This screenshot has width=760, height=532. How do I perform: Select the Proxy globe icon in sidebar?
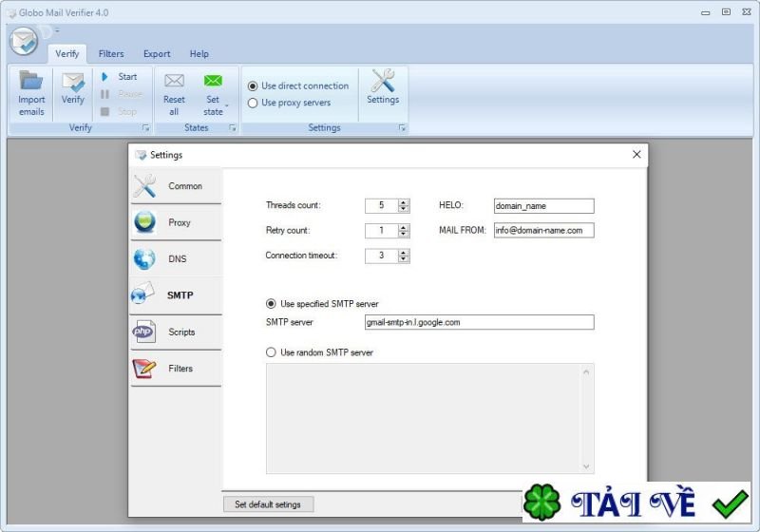click(144, 222)
